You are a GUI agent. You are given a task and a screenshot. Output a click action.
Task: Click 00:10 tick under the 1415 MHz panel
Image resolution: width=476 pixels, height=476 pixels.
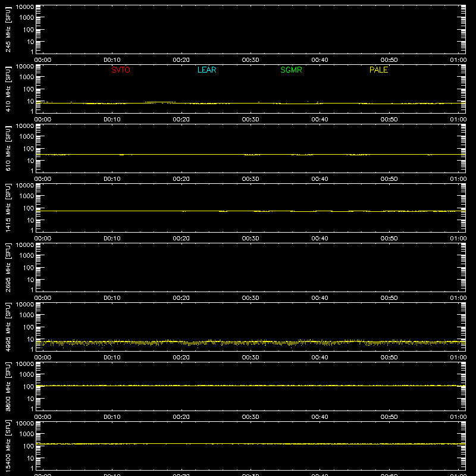click(112, 239)
